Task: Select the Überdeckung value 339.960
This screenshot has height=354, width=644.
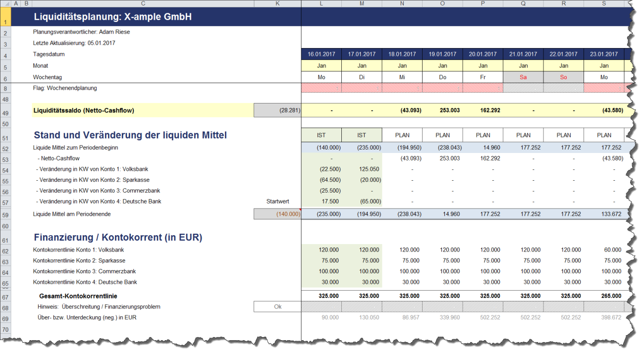Action: [442, 317]
